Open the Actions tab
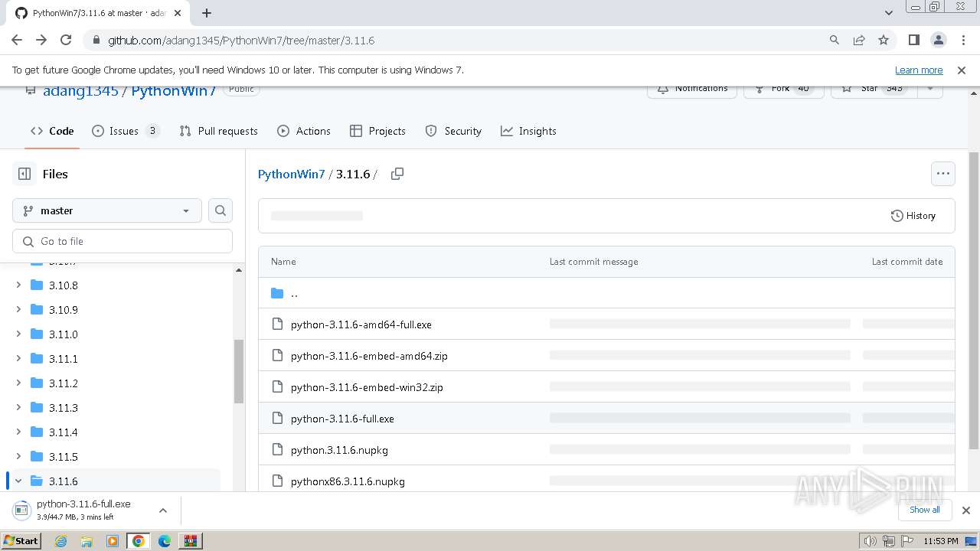The image size is (980, 551). click(x=304, y=131)
